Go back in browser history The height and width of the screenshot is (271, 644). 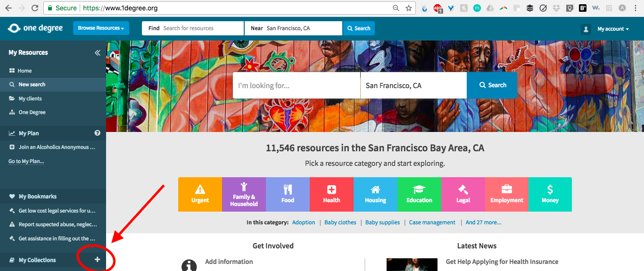coord(8,8)
